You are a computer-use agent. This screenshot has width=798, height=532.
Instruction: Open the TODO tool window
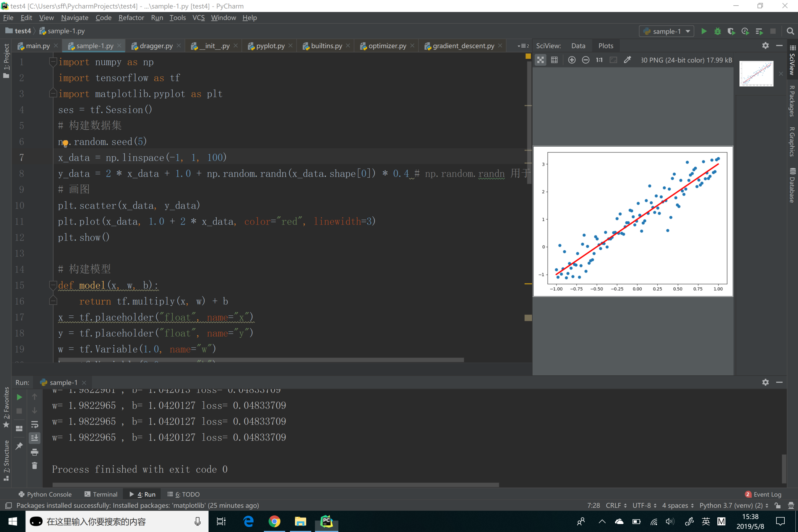184,494
